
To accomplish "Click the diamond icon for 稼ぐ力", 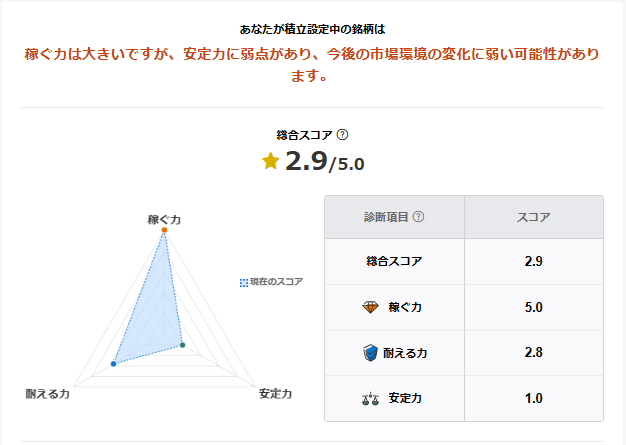I will [370, 307].
